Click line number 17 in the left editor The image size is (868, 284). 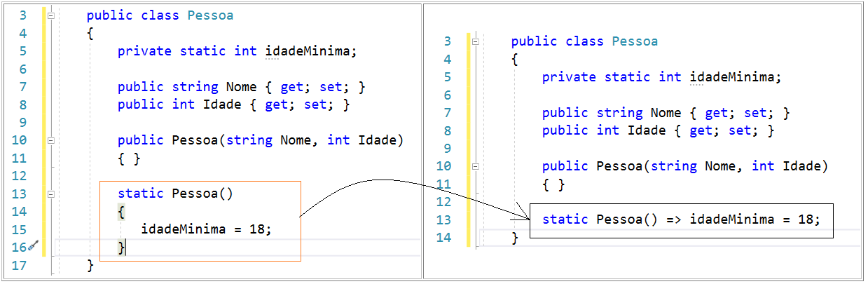[x=19, y=265]
